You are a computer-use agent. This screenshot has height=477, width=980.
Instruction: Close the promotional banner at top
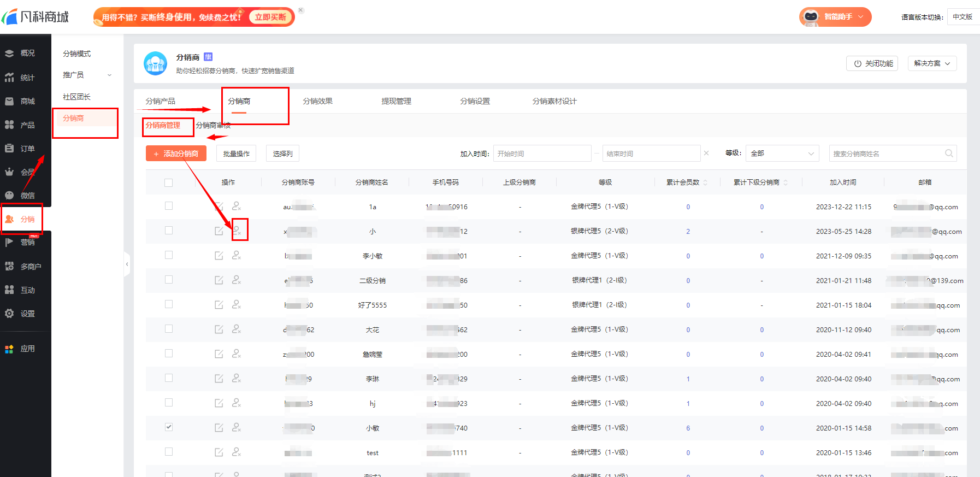click(x=301, y=10)
